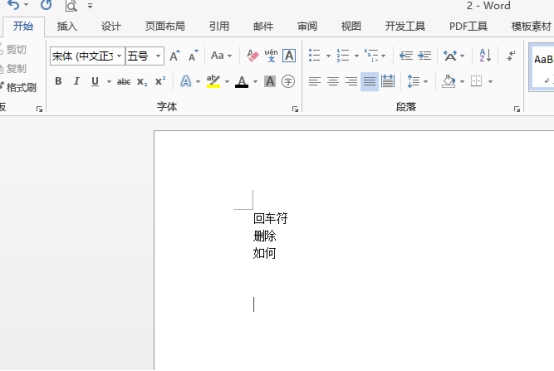Click the 格式刷 (Format Painter) button

(18, 87)
